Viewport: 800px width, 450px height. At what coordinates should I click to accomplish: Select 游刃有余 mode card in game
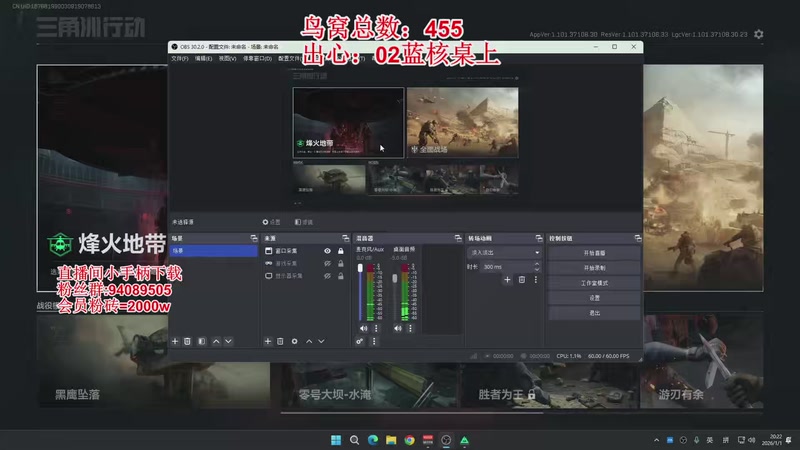[x=702, y=362]
